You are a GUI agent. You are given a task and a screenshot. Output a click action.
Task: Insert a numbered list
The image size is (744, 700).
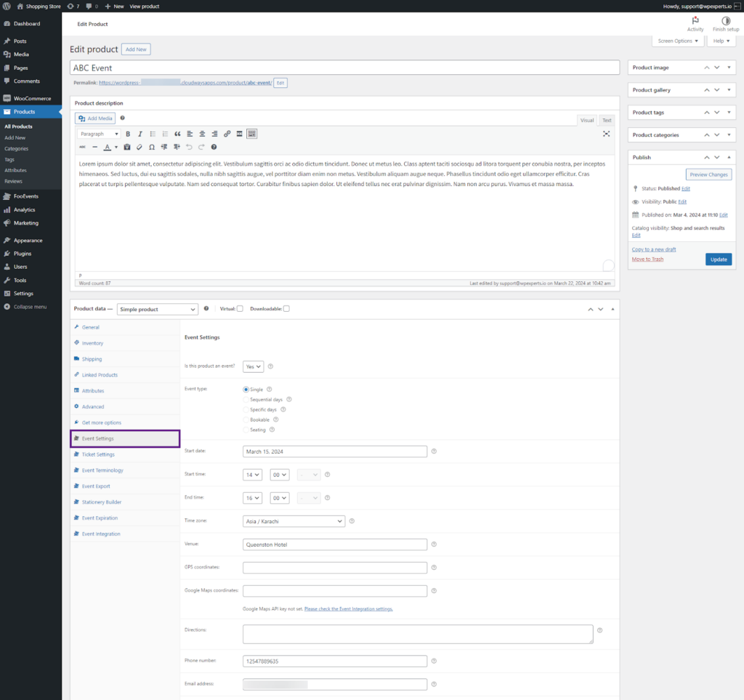(x=165, y=134)
